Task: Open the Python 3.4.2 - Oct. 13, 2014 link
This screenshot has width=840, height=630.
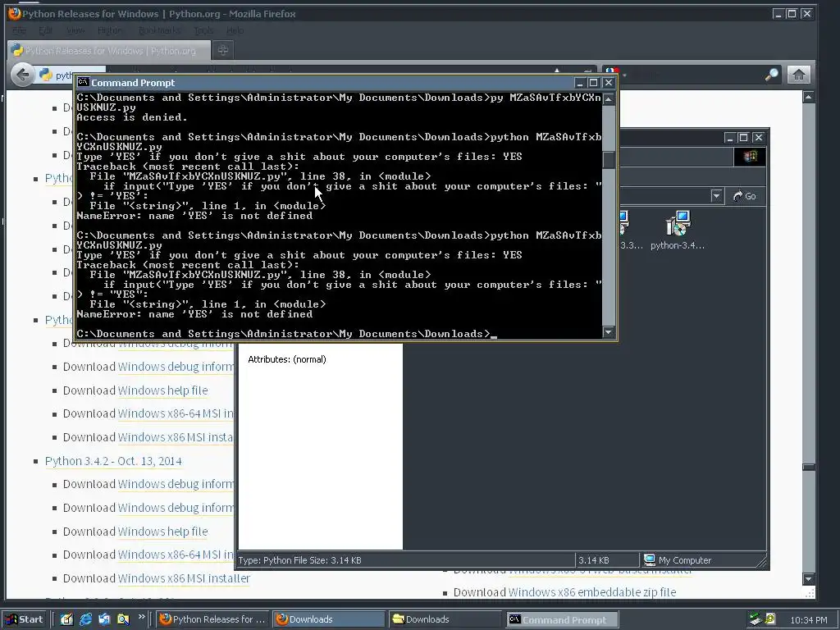Action: tap(113, 461)
